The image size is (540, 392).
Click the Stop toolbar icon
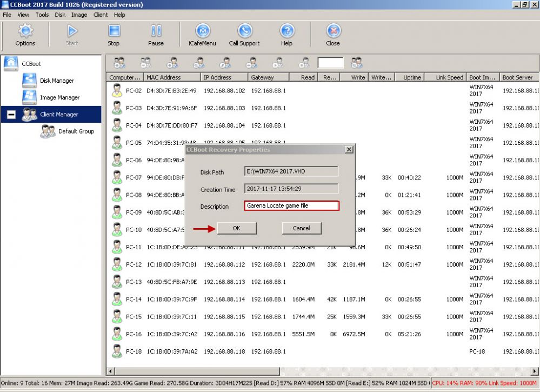[x=114, y=31]
